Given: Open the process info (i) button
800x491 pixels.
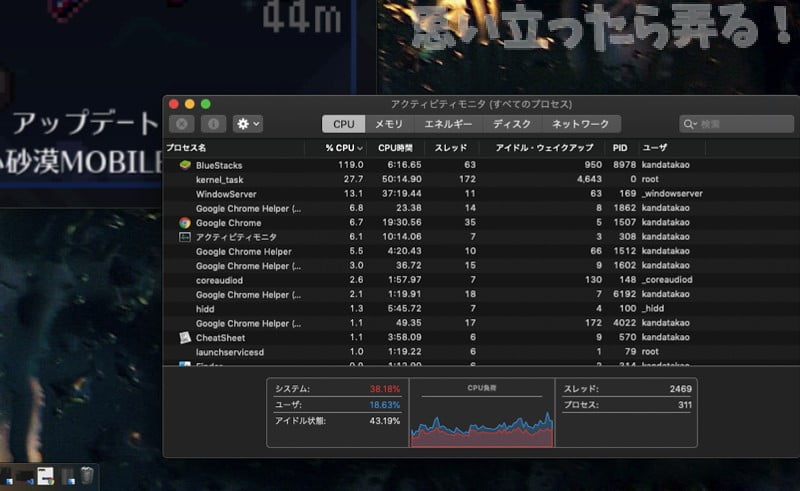Looking at the screenshot, I should [213, 124].
